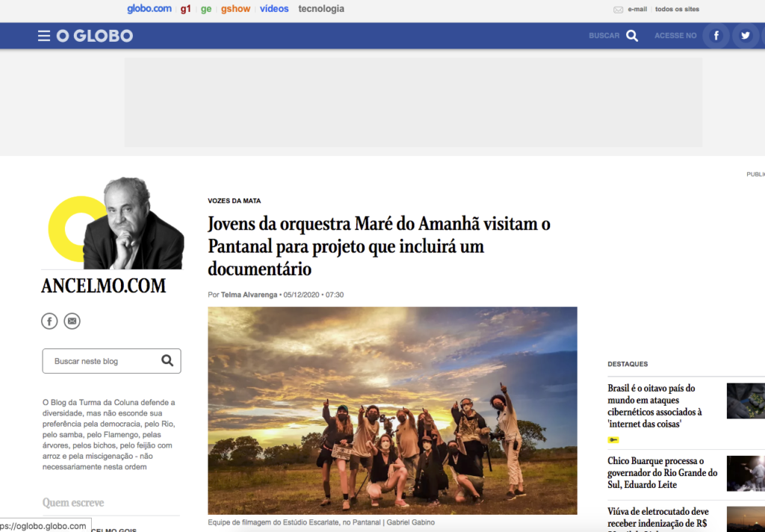Viewport: 765px width, 532px height.
Task: Click the e-mail link at top right
Action: [x=637, y=9]
